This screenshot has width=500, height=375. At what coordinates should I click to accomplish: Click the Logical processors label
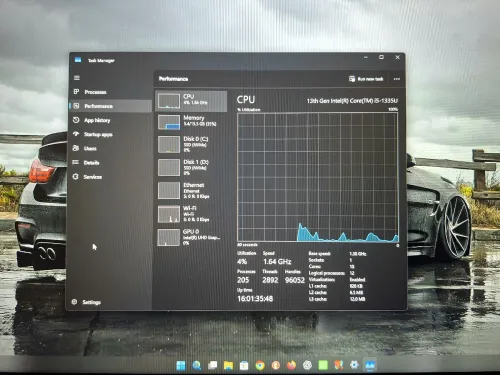pos(327,273)
